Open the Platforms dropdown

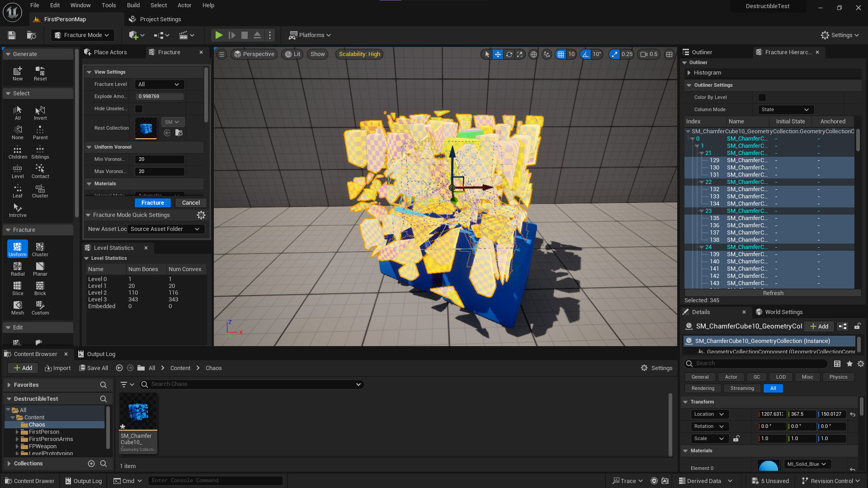coord(310,35)
